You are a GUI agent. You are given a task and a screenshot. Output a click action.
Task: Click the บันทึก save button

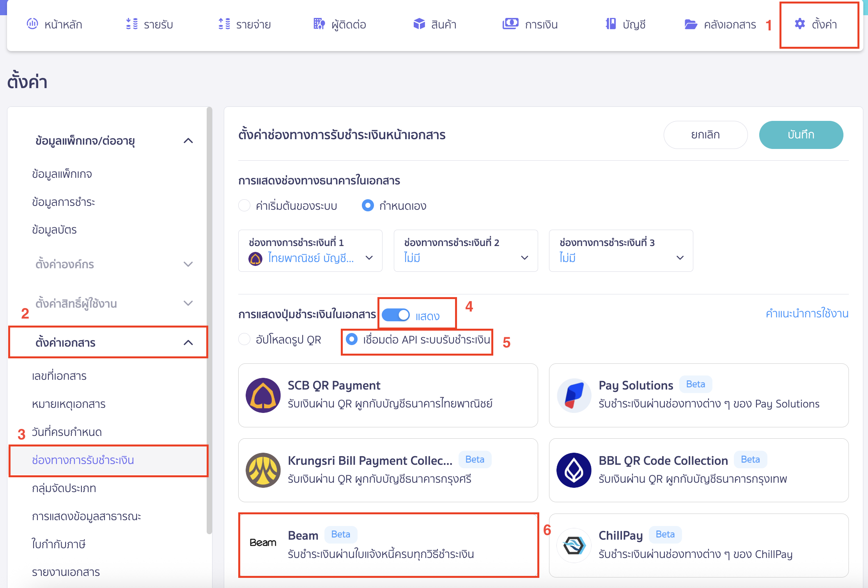[801, 135]
